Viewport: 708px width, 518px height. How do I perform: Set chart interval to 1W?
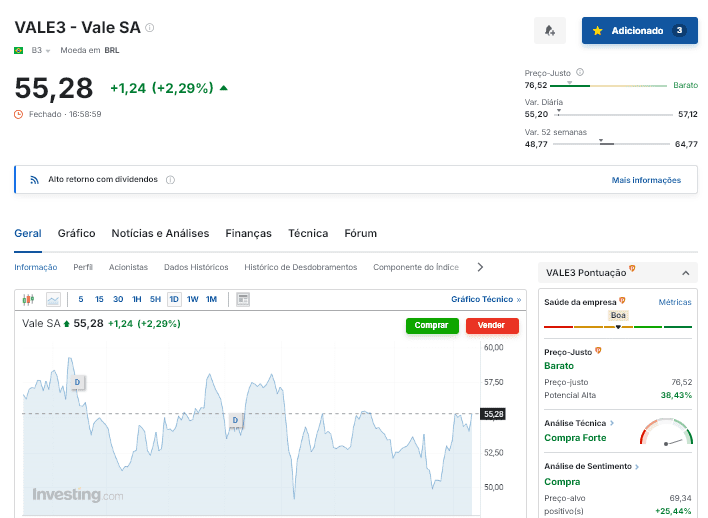pyautogui.click(x=193, y=299)
